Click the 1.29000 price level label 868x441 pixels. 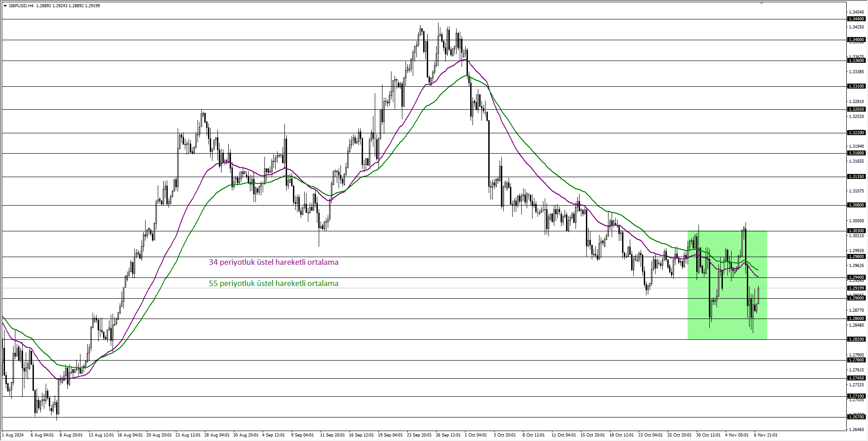click(x=856, y=298)
